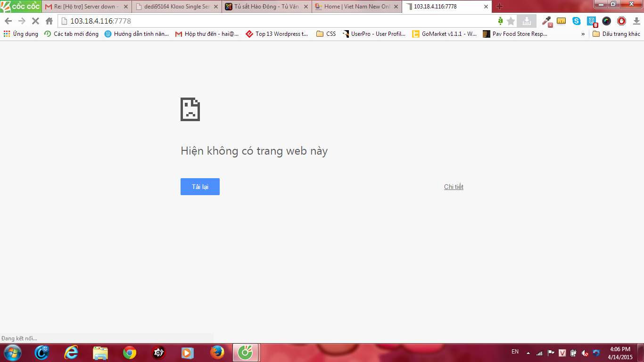Open the red stop-hand ad blocker extension
This screenshot has height=362, width=644.
pos(622,21)
